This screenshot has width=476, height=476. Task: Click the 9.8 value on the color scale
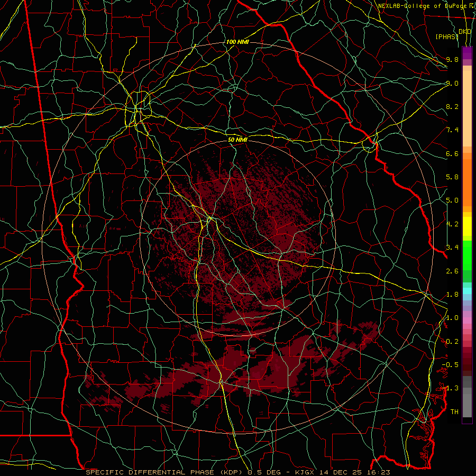452,59
